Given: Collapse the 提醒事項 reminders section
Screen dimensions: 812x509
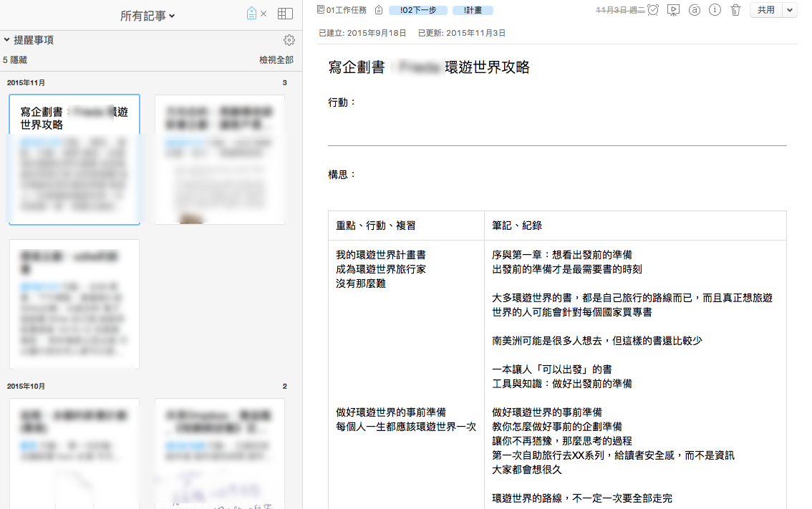Looking at the screenshot, I should pos(6,39).
